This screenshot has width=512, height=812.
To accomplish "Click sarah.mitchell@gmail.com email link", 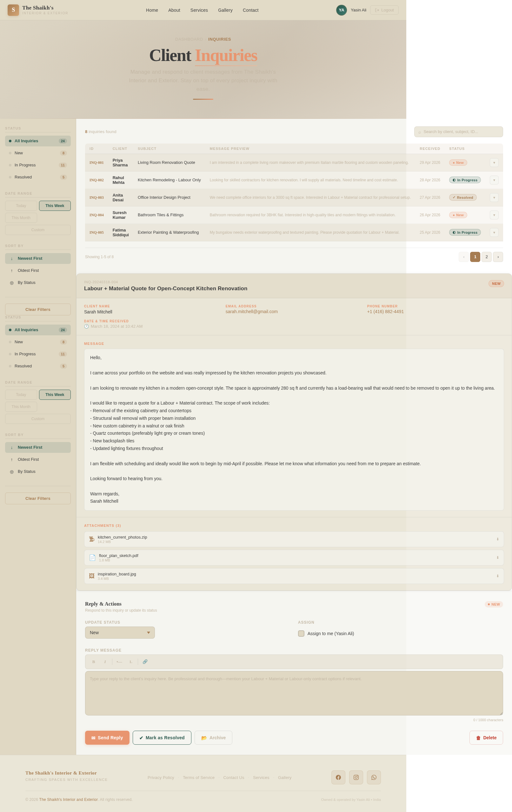I will (251, 312).
